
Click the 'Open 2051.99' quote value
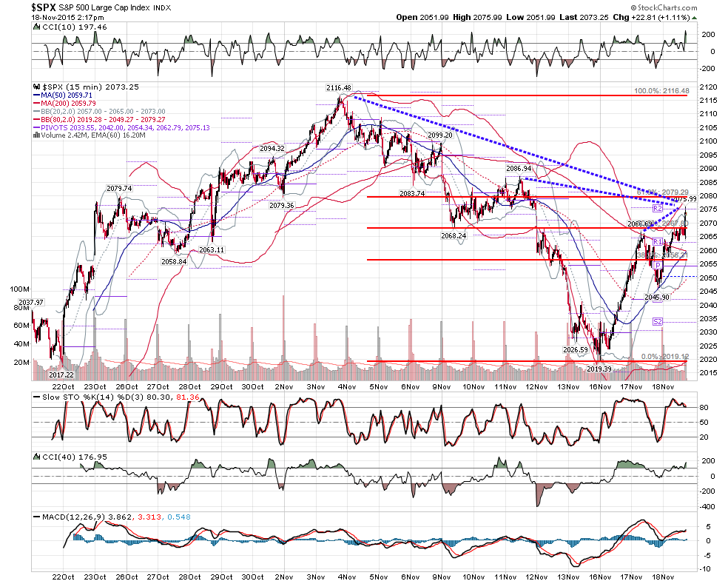tap(422, 18)
